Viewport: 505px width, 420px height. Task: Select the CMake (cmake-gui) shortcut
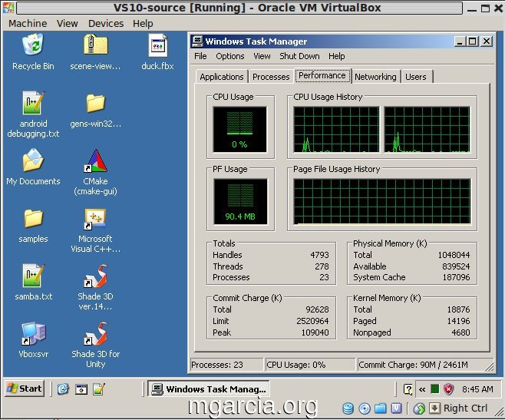coord(96,160)
